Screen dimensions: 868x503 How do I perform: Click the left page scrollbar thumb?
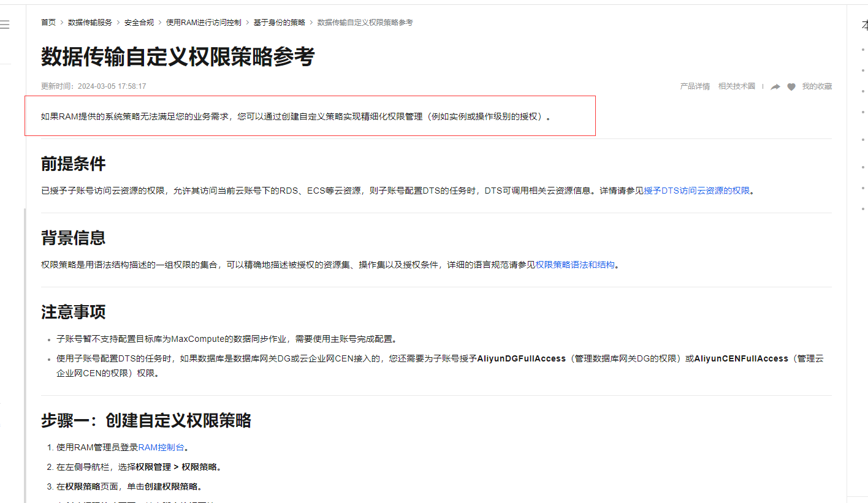[x=25, y=355]
